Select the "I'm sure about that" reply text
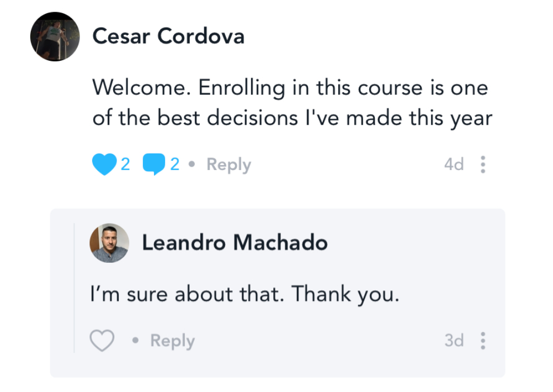 244,295
